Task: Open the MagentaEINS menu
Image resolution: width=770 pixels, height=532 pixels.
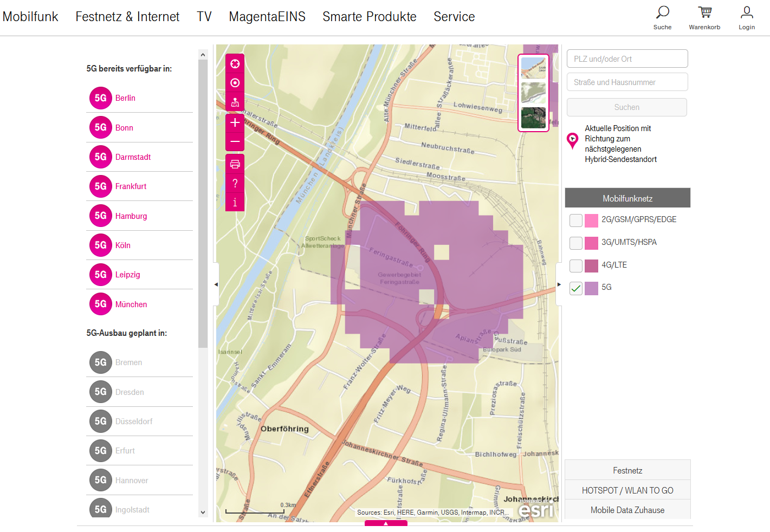Action: click(x=267, y=17)
